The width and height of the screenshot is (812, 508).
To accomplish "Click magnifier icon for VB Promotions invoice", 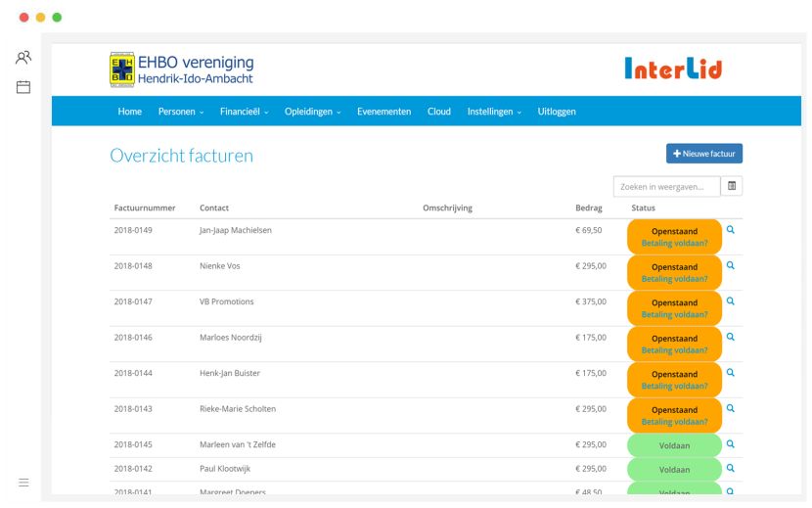I will (x=730, y=301).
